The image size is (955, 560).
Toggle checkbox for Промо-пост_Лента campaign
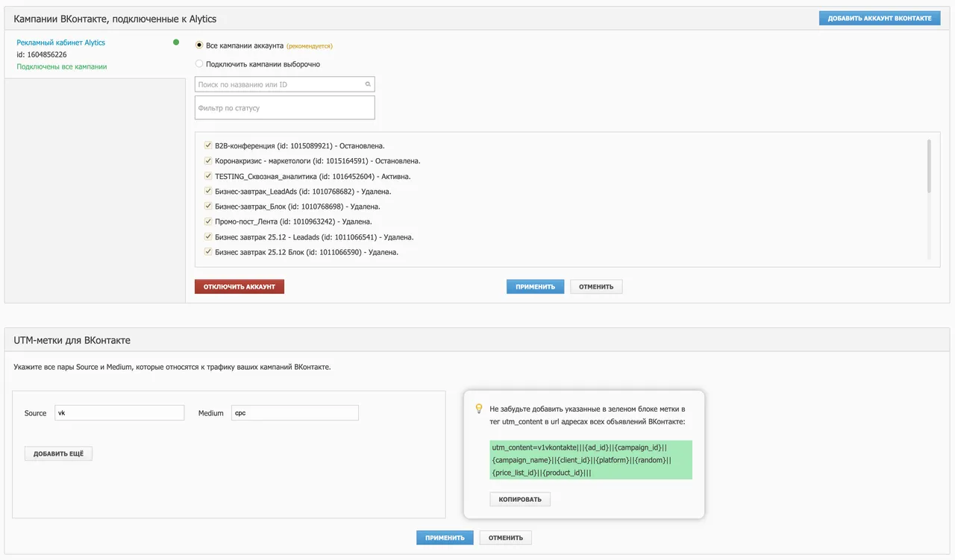pos(208,221)
